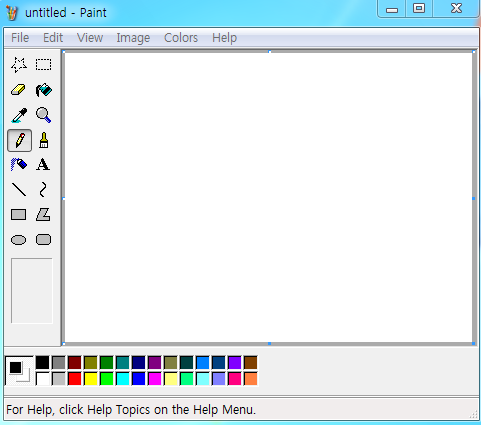Activate the Text tool
481x425 pixels.
tap(43, 165)
